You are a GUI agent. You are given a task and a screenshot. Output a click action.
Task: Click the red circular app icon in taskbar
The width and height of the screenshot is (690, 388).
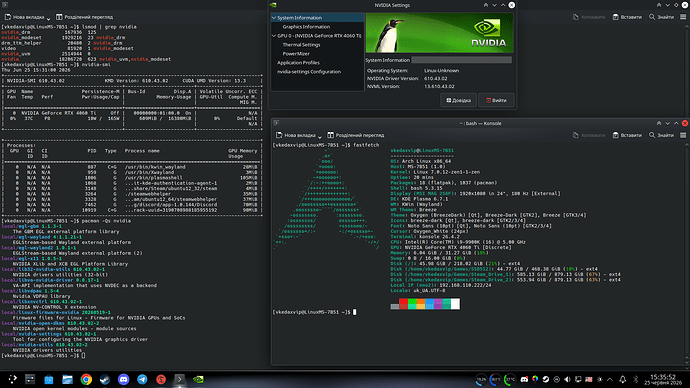(x=161, y=379)
